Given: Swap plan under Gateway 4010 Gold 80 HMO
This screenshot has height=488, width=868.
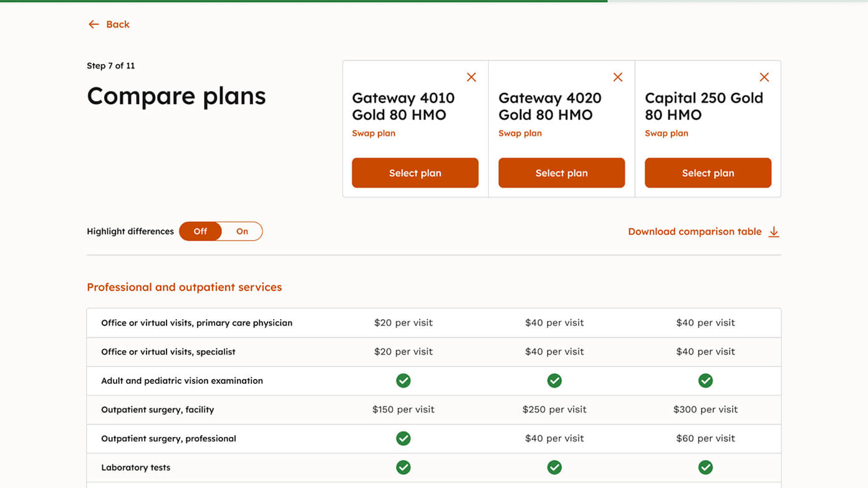Looking at the screenshot, I should [374, 133].
